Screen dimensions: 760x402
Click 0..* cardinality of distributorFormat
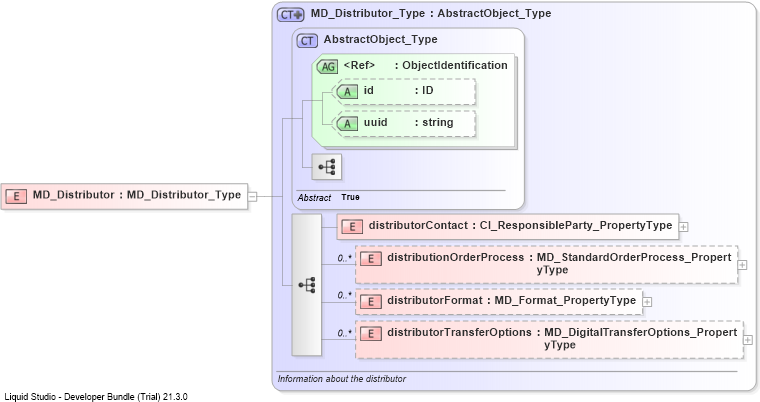coord(345,295)
